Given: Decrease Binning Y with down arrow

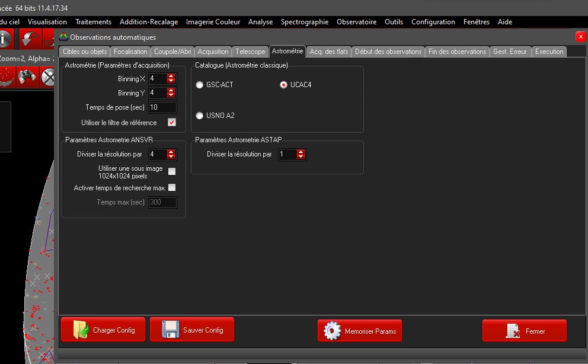Looking at the screenshot, I should (x=171, y=95).
